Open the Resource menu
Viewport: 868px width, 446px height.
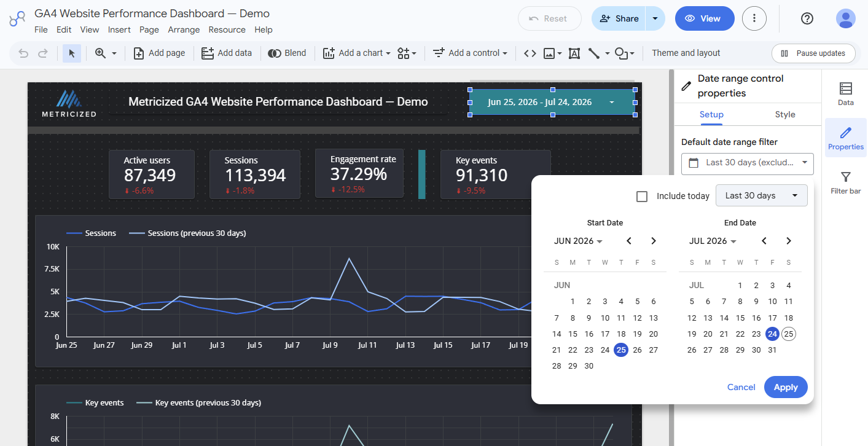click(227, 29)
